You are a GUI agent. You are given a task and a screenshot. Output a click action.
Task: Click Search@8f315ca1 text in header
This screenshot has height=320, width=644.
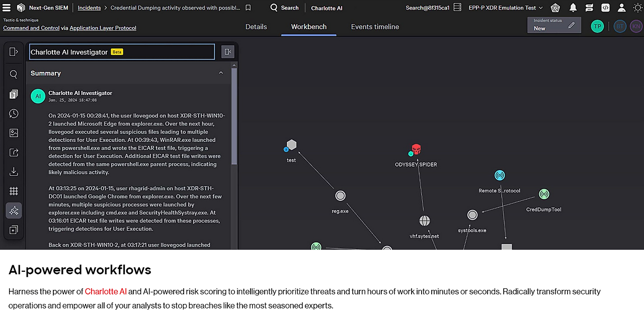coord(427,8)
